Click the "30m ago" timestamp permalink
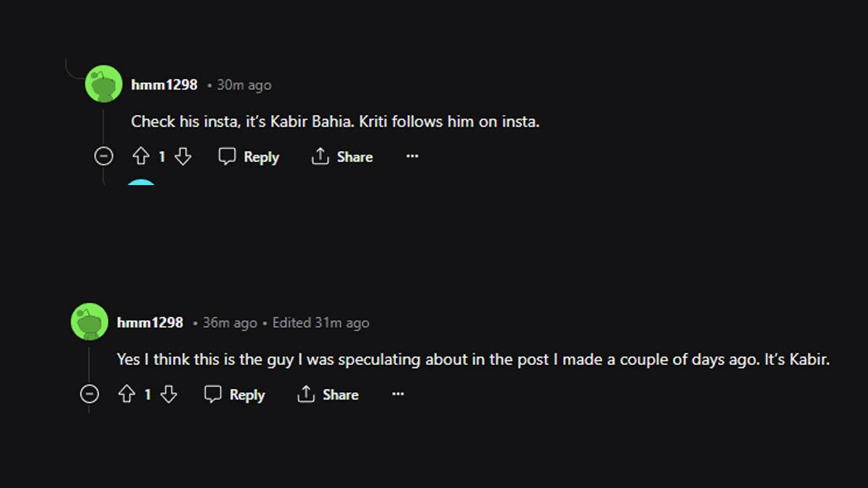The image size is (868, 488). click(x=244, y=85)
